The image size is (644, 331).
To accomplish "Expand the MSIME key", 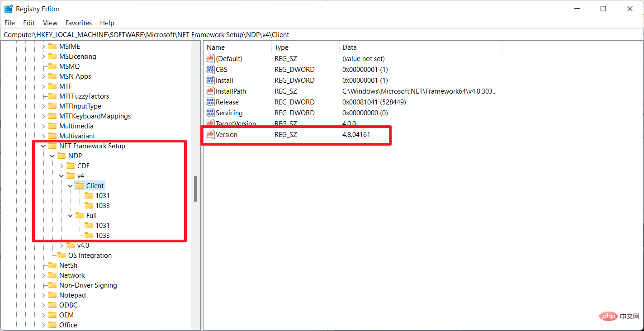I will (x=43, y=46).
